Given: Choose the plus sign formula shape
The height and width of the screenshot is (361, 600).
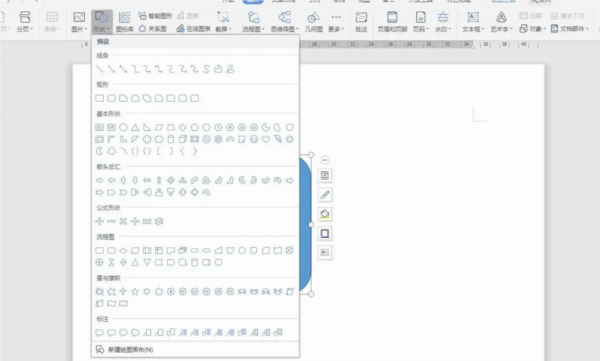Looking at the screenshot, I should click(x=99, y=221).
